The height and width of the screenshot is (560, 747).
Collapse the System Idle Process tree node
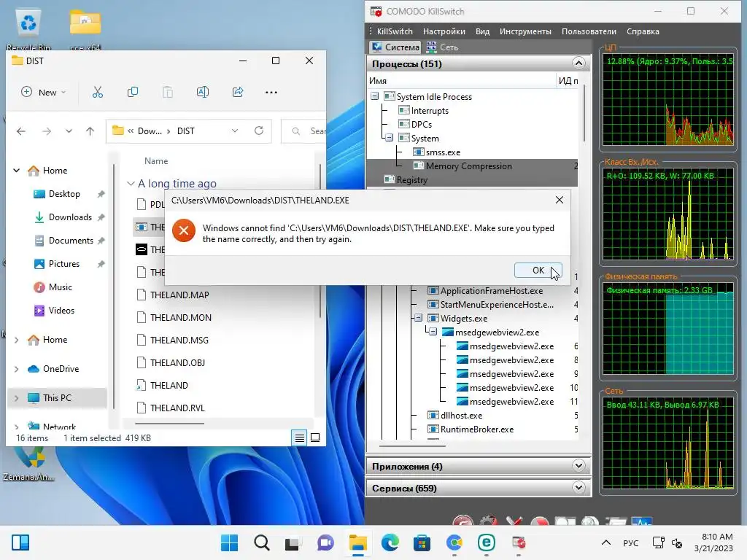375,96
